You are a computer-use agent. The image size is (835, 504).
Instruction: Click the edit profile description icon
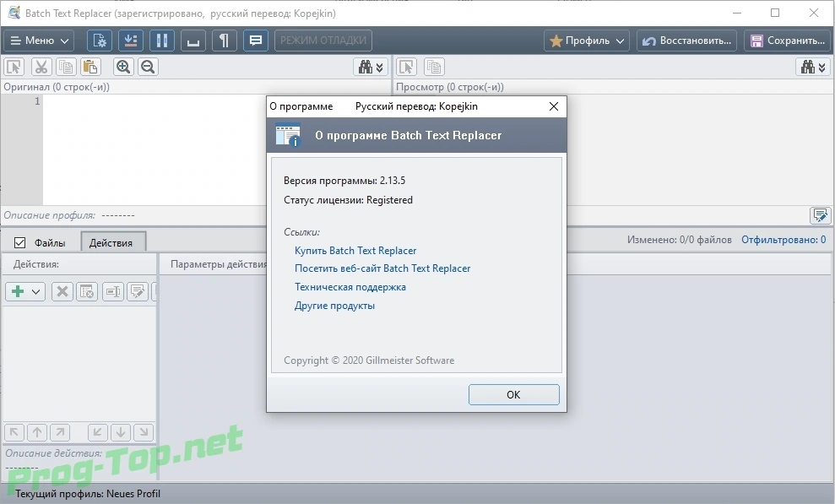coord(820,215)
